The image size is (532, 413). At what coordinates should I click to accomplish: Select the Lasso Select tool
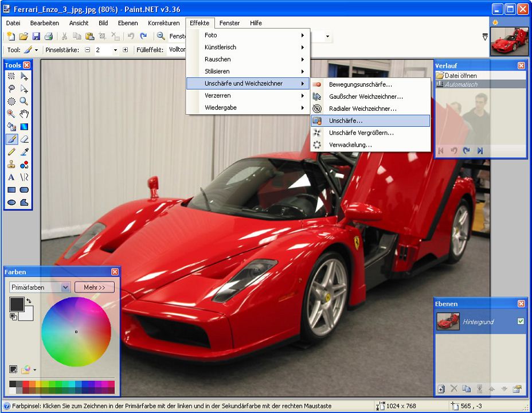(11, 88)
